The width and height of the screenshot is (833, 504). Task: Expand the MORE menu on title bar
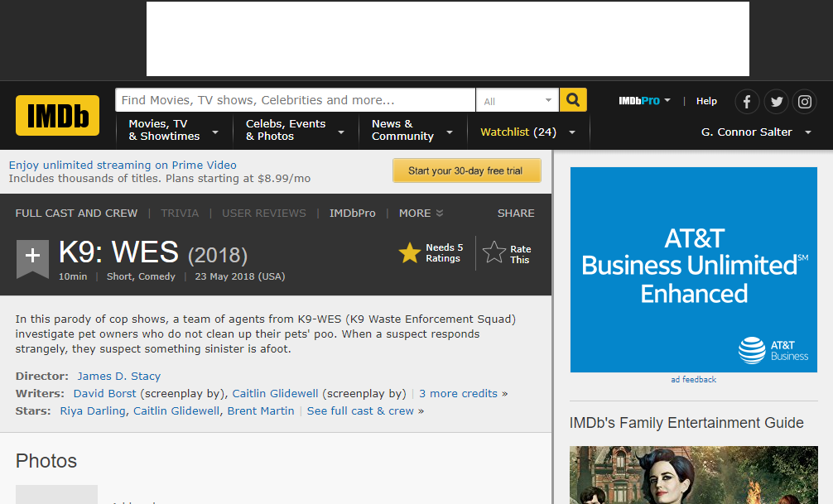(x=421, y=213)
